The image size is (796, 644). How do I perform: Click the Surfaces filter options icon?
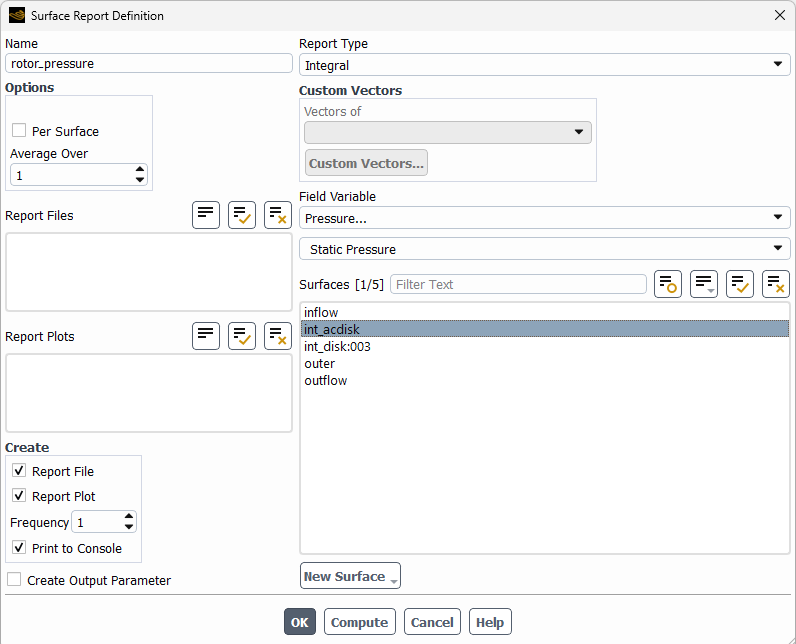(x=704, y=284)
